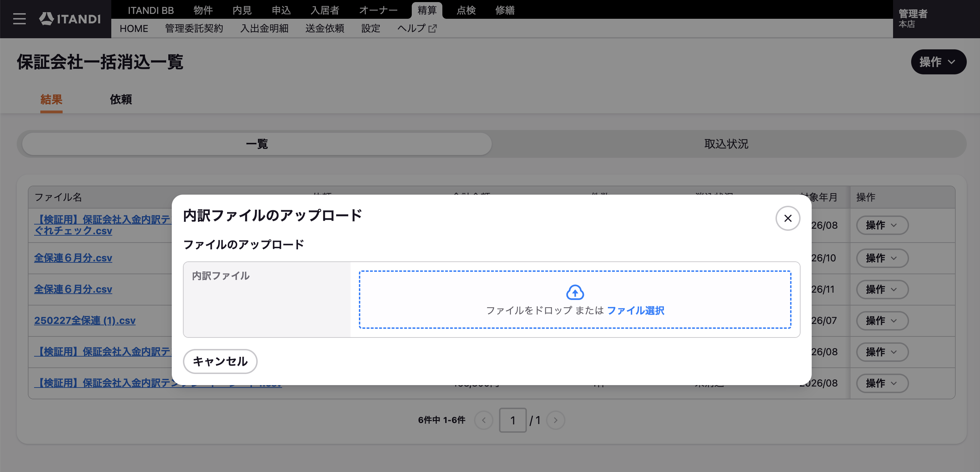This screenshot has height=472, width=980.
Task: Click the cloud upload icon
Action: pyautogui.click(x=575, y=292)
